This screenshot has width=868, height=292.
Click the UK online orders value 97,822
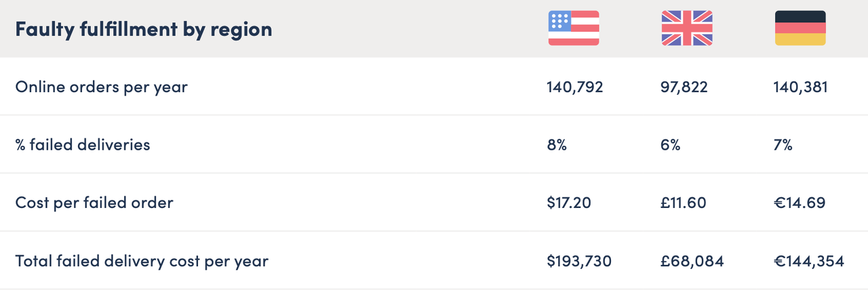[685, 87]
